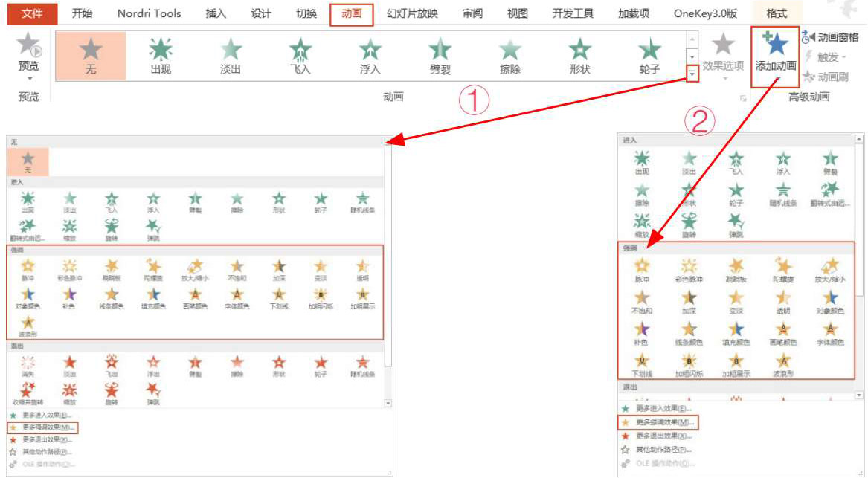The height and width of the screenshot is (478, 868).
Task: Pick 消失 exit effect in expanded gallery panel
Action: coord(28,366)
